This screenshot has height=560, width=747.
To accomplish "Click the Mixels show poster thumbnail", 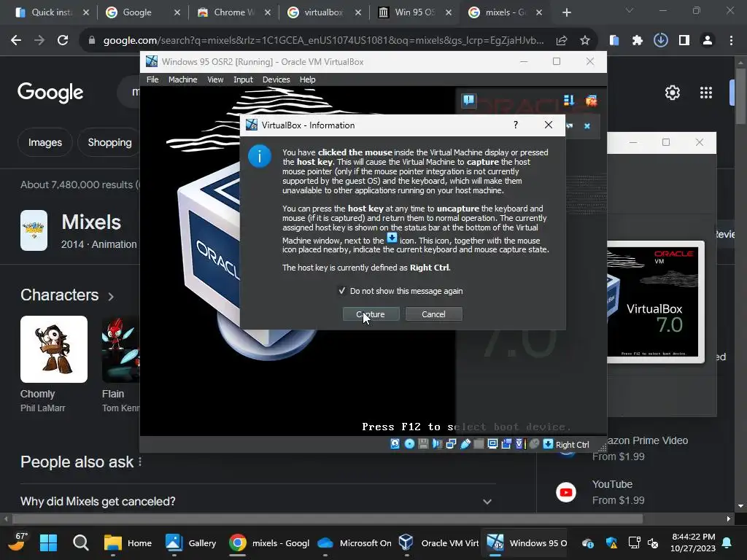I will click(34, 230).
